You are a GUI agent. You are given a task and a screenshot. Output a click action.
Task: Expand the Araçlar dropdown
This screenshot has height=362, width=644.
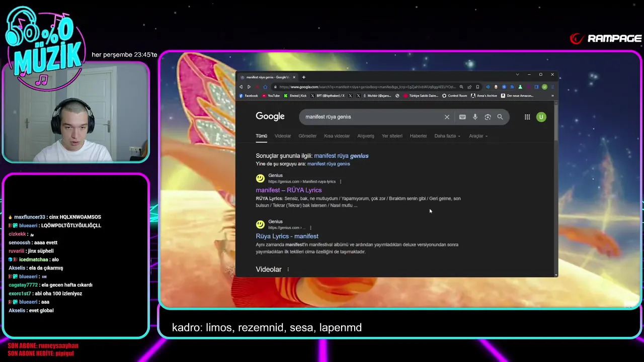click(x=478, y=136)
